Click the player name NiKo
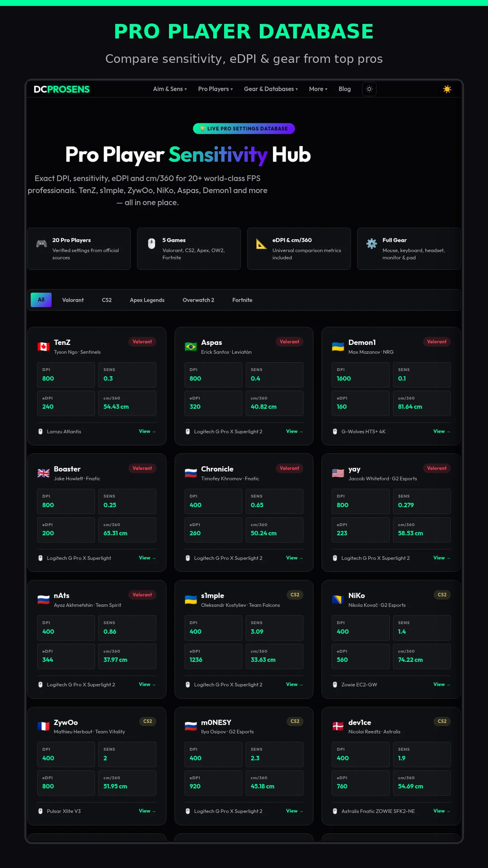 pos(357,596)
